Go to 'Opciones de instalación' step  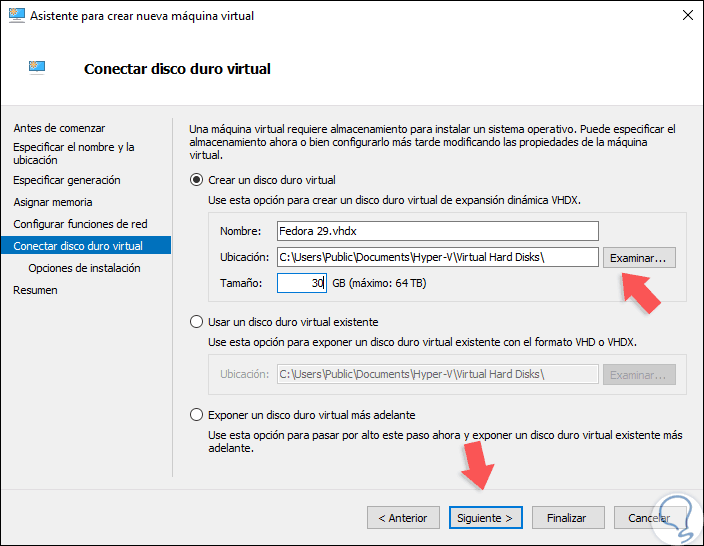[x=84, y=268]
